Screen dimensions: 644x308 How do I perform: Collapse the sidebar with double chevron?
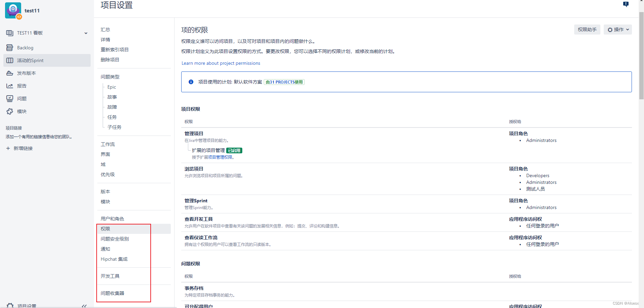point(84,306)
